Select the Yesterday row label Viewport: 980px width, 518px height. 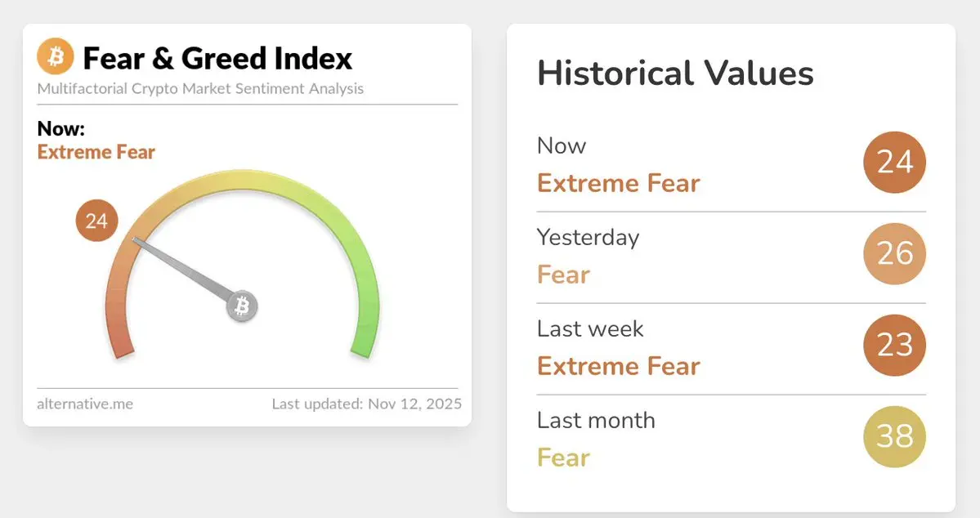588,238
